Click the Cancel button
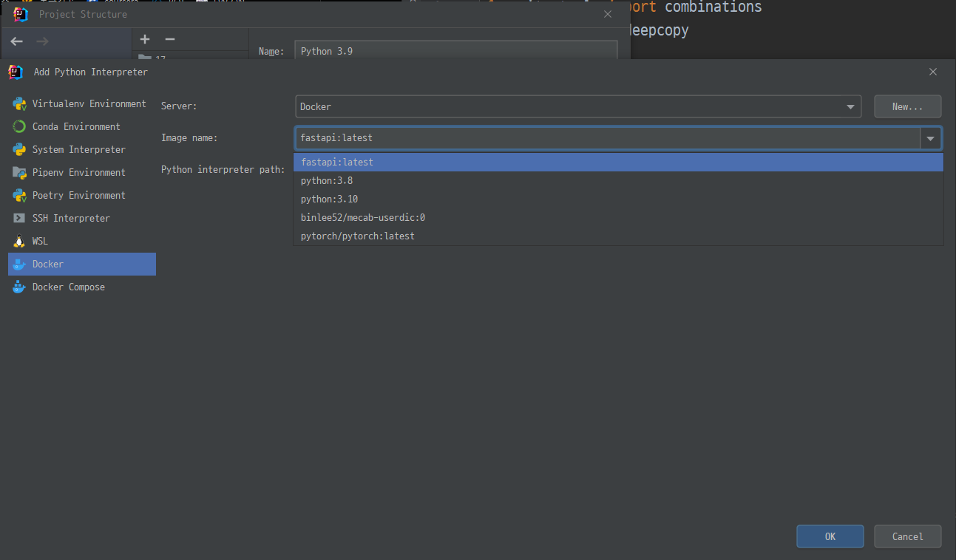Image resolution: width=956 pixels, height=560 pixels. (907, 536)
